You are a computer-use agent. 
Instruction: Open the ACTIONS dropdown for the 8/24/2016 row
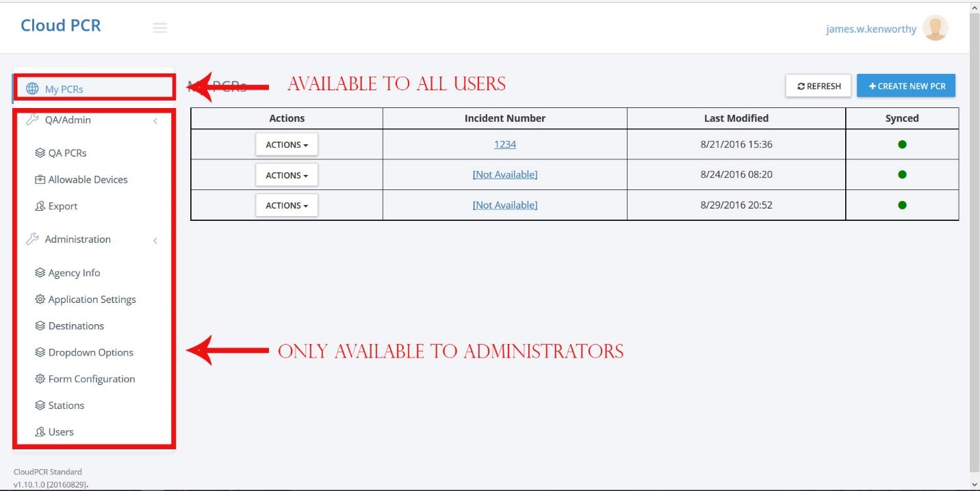pos(287,175)
